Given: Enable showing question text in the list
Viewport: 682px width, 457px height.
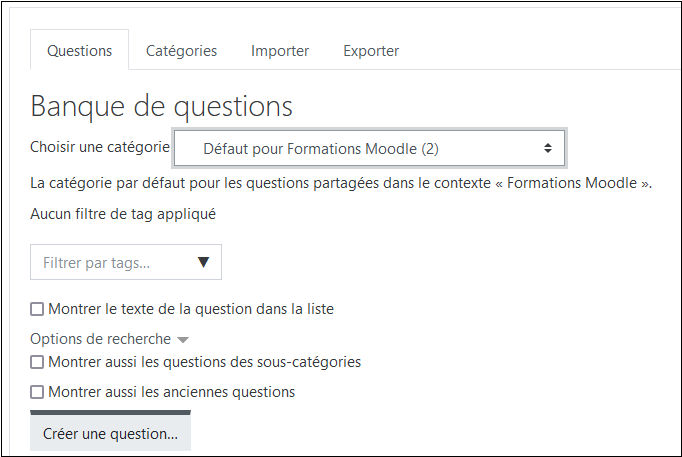Looking at the screenshot, I should click(x=38, y=309).
